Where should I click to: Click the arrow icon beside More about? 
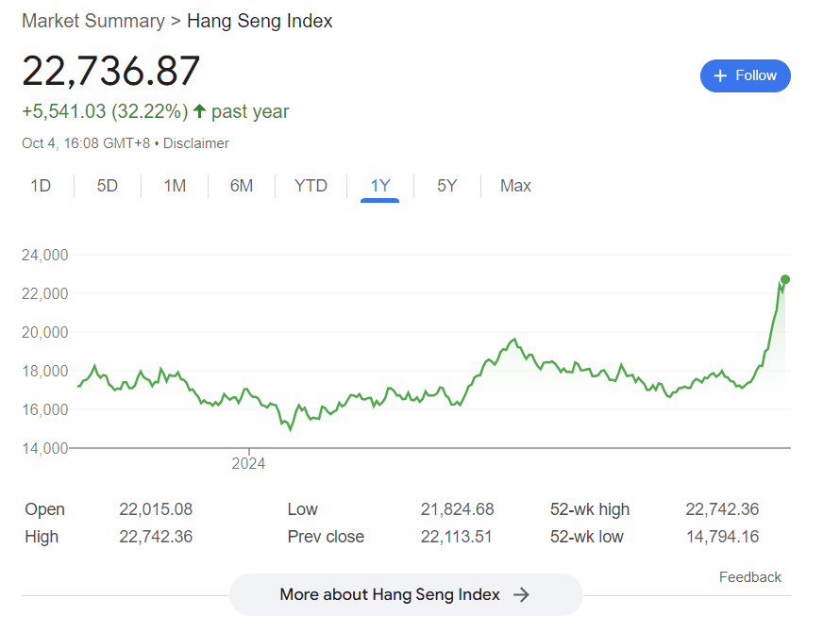(x=521, y=594)
